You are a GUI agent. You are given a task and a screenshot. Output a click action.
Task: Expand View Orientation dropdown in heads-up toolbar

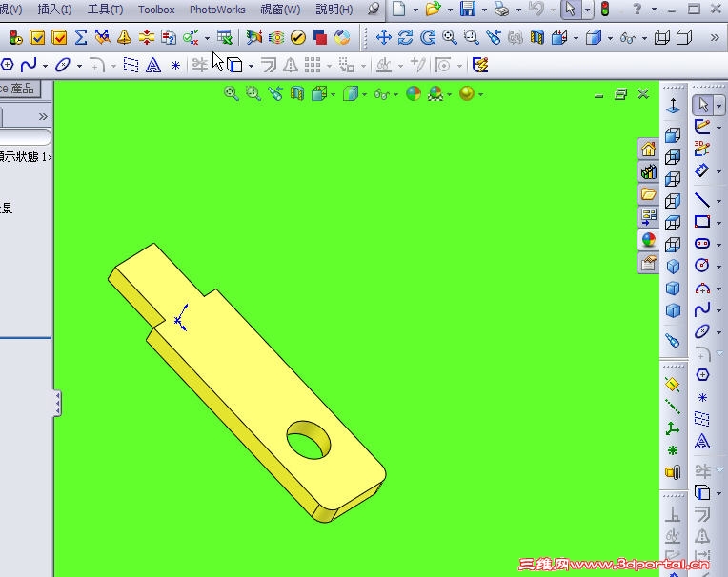pos(334,94)
